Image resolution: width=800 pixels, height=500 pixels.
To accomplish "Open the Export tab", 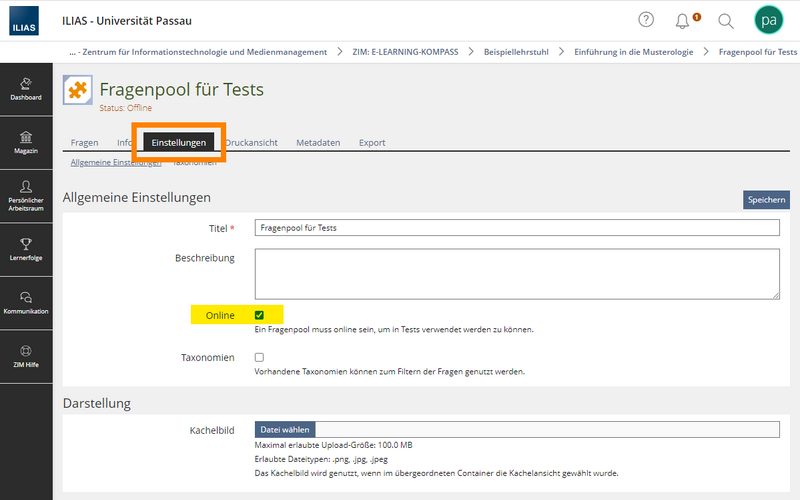I will (x=372, y=143).
